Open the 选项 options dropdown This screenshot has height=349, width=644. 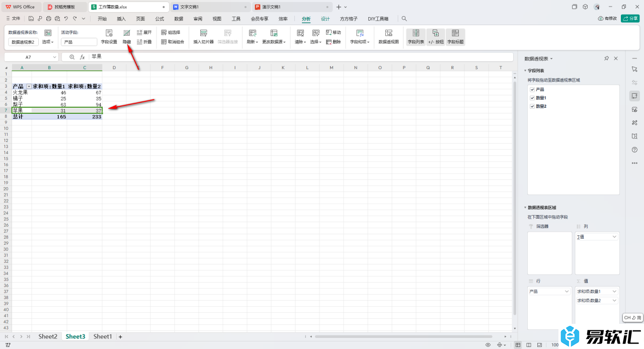click(48, 42)
